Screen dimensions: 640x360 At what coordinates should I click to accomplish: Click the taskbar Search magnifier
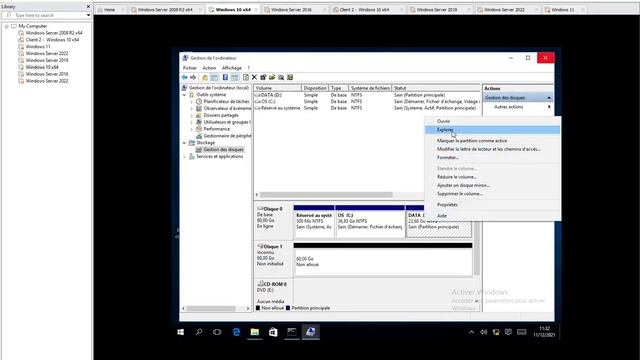point(199,332)
